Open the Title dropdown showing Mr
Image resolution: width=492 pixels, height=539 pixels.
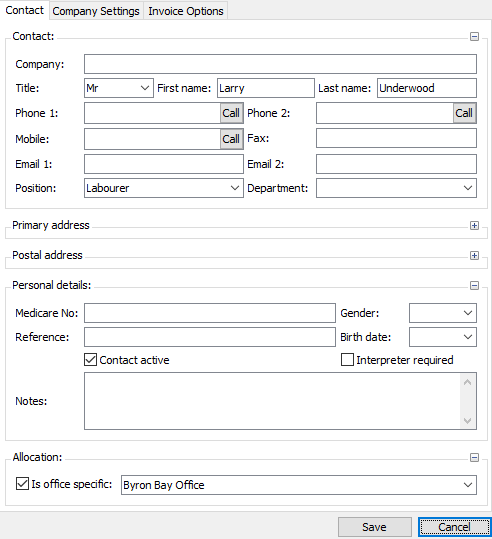(x=119, y=88)
